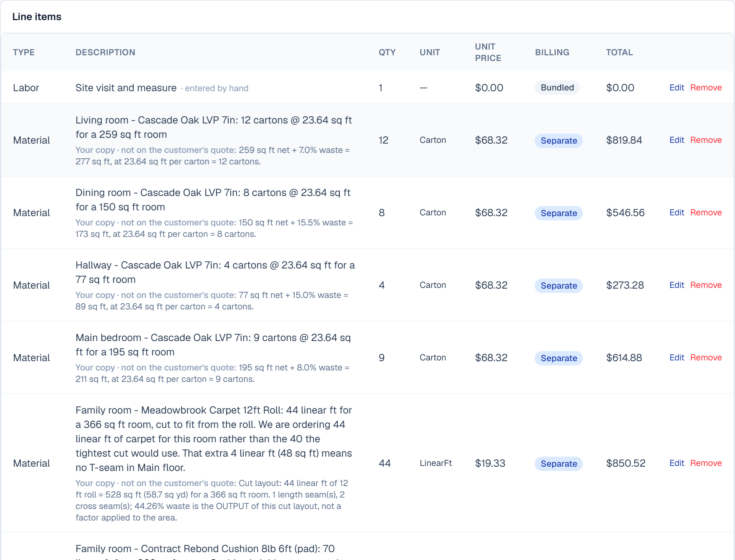Select the $850.52 total cell
The width and height of the screenshot is (735, 560).
[626, 463]
